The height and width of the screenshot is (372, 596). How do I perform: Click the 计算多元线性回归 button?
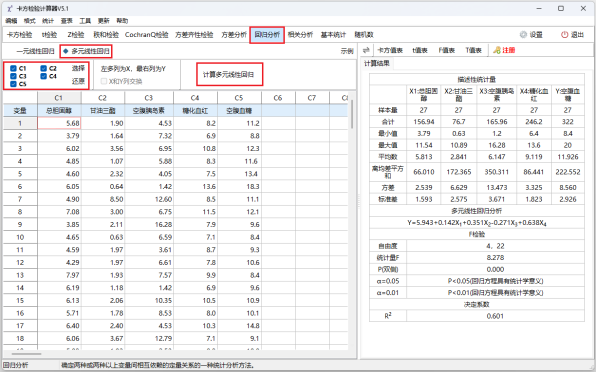click(228, 74)
